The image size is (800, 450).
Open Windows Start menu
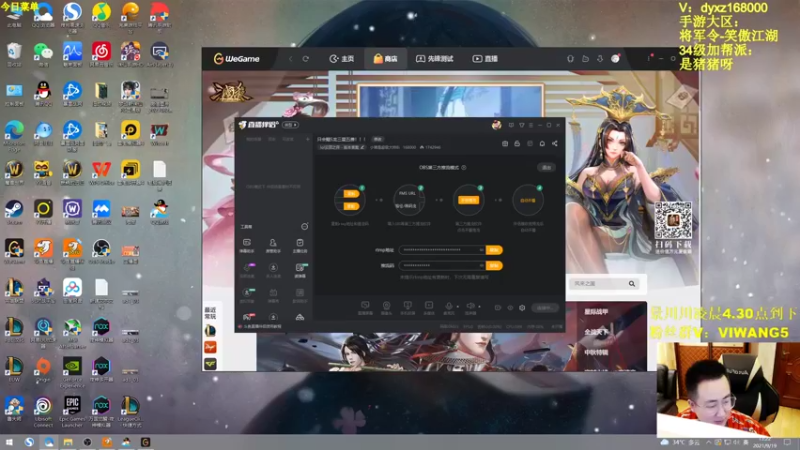[x=9, y=442]
